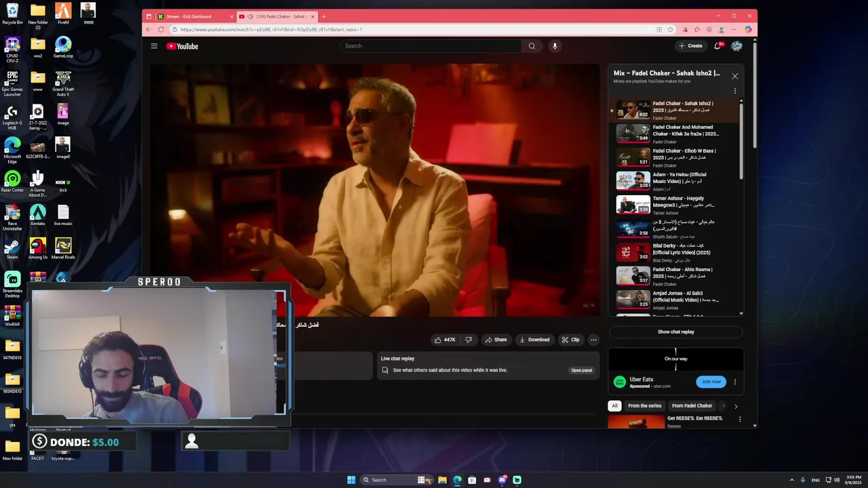The width and height of the screenshot is (868, 488).
Task: Click Show chat replay
Action: point(675,332)
